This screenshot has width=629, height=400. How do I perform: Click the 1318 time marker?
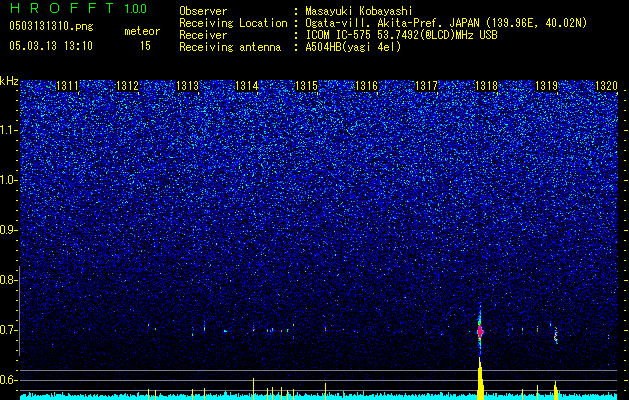coord(486,86)
